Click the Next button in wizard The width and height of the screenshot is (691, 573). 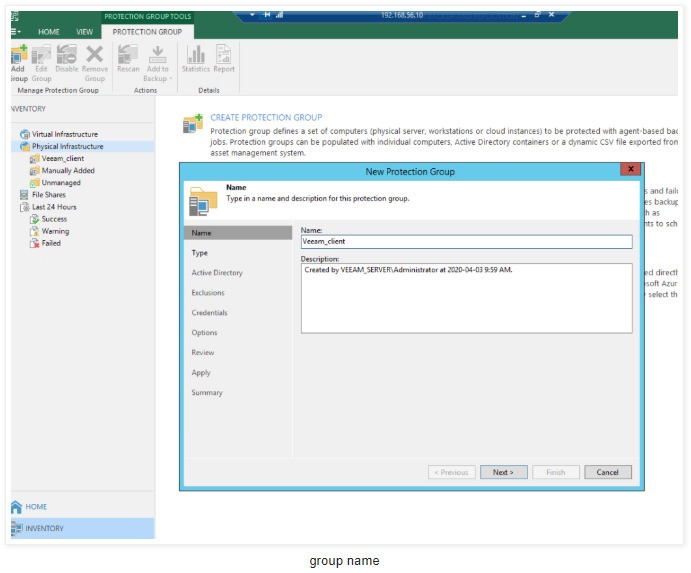(x=503, y=472)
